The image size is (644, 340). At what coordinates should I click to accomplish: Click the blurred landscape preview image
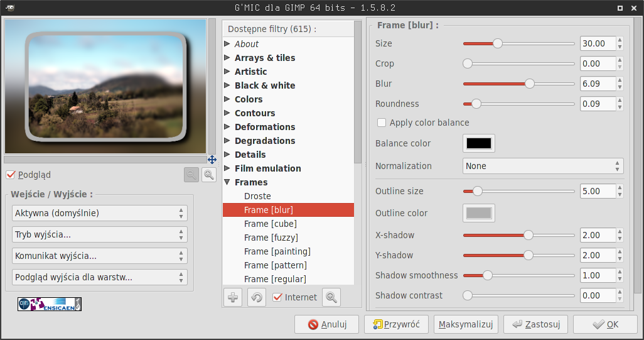[105, 86]
